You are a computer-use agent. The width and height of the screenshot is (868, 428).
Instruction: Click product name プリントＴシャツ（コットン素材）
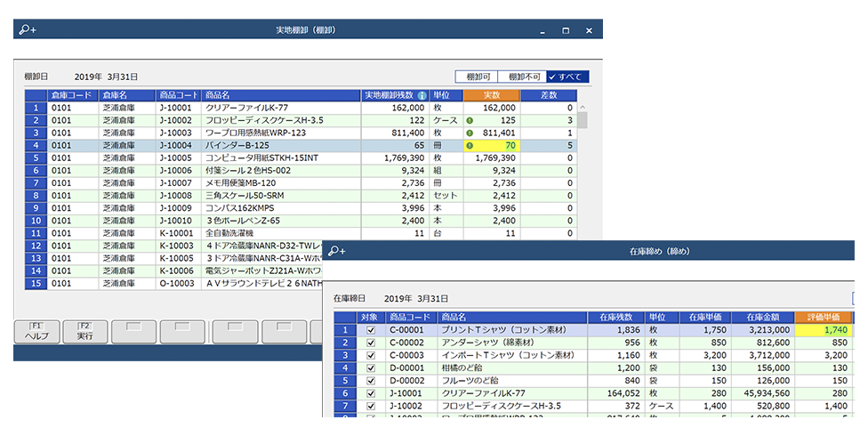(x=504, y=330)
